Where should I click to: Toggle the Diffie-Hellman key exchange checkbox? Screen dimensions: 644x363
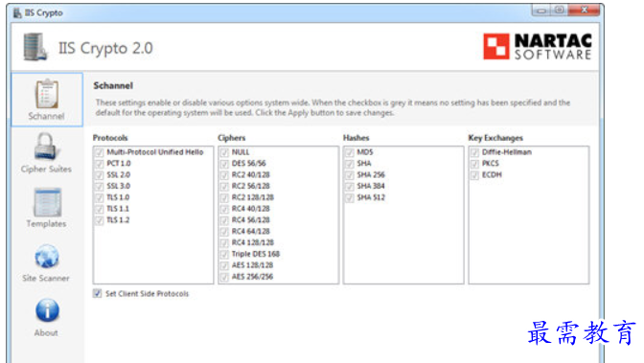pos(474,152)
